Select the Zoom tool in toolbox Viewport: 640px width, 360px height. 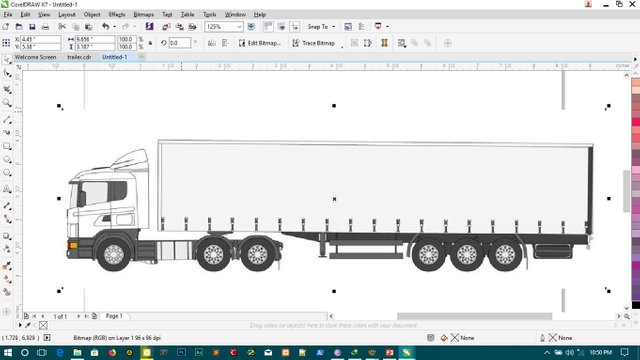coord(7,103)
